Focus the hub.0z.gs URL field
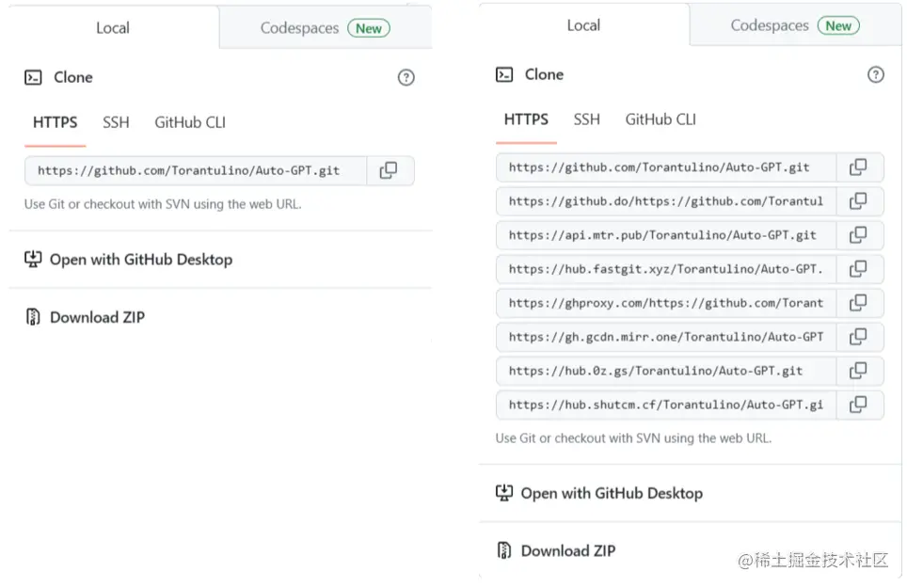 (x=666, y=371)
